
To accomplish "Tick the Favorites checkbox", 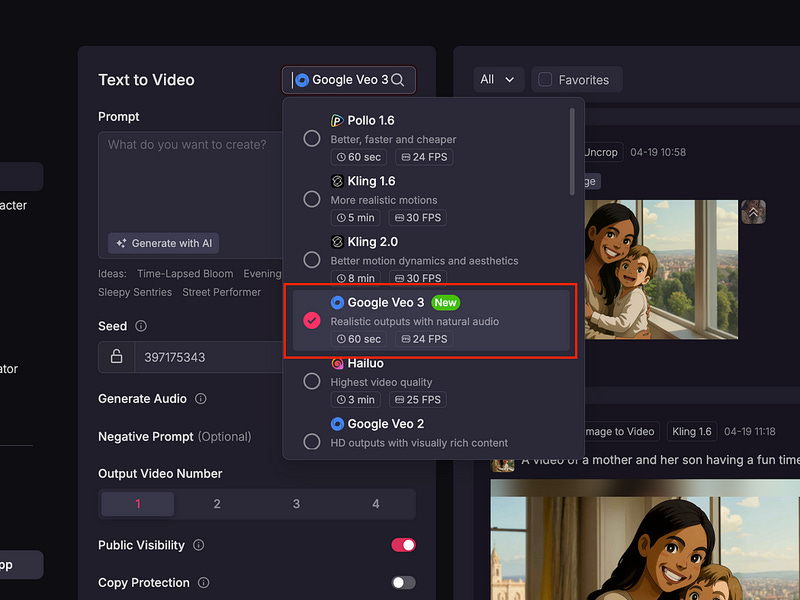I will (x=545, y=80).
